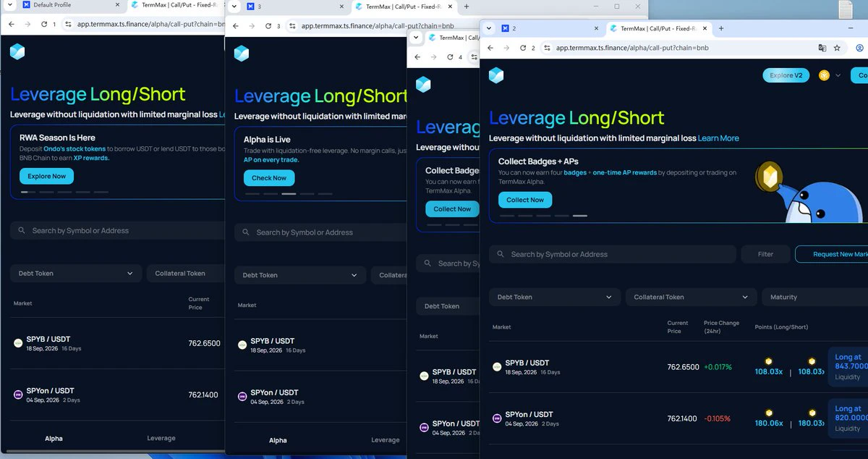Screen dimensions: 868x459
Task: Click Collect Now in profile 4 window
Action: (x=452, y=209)
